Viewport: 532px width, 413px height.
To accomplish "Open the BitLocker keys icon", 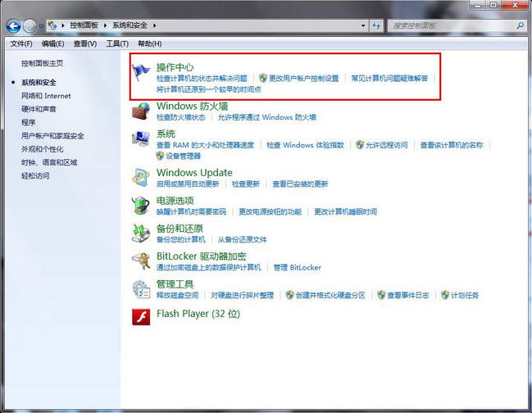I will [x=140, y=261].
